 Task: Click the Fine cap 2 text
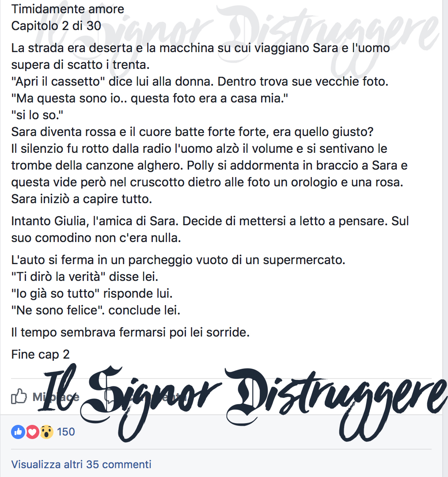(x=41, y=354)
